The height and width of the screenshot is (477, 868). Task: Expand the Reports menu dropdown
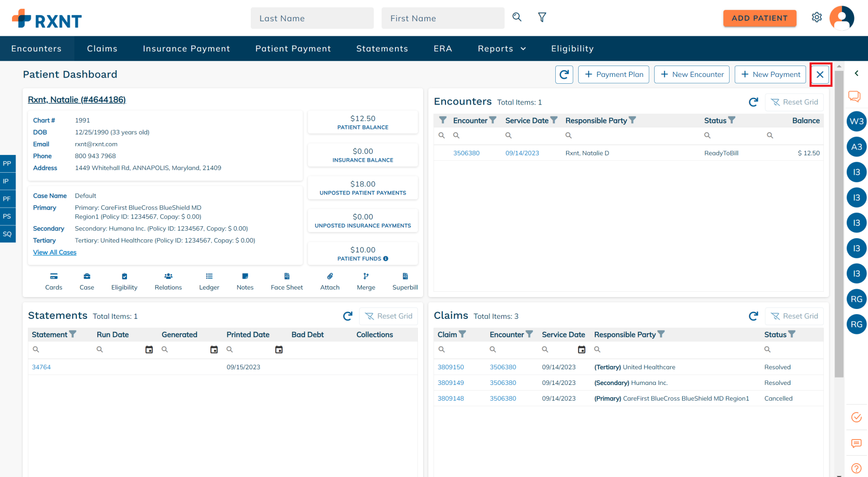(x=501, y=48)
